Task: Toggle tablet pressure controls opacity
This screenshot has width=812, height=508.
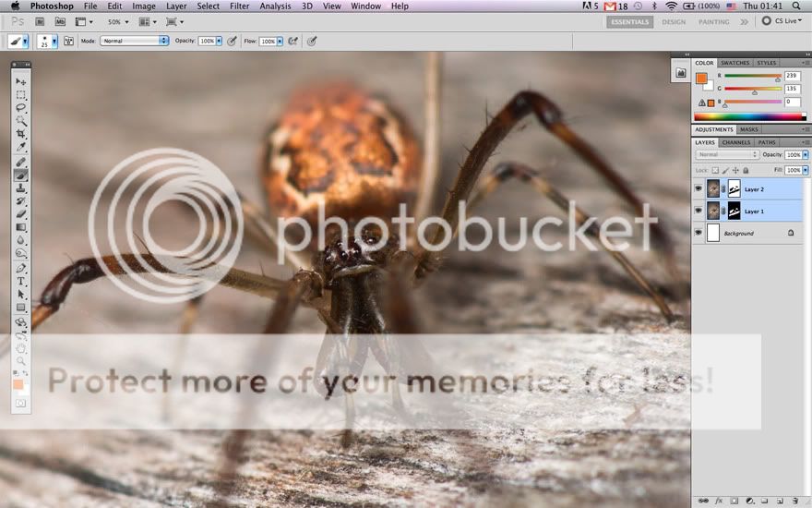Action: (232, 41)
